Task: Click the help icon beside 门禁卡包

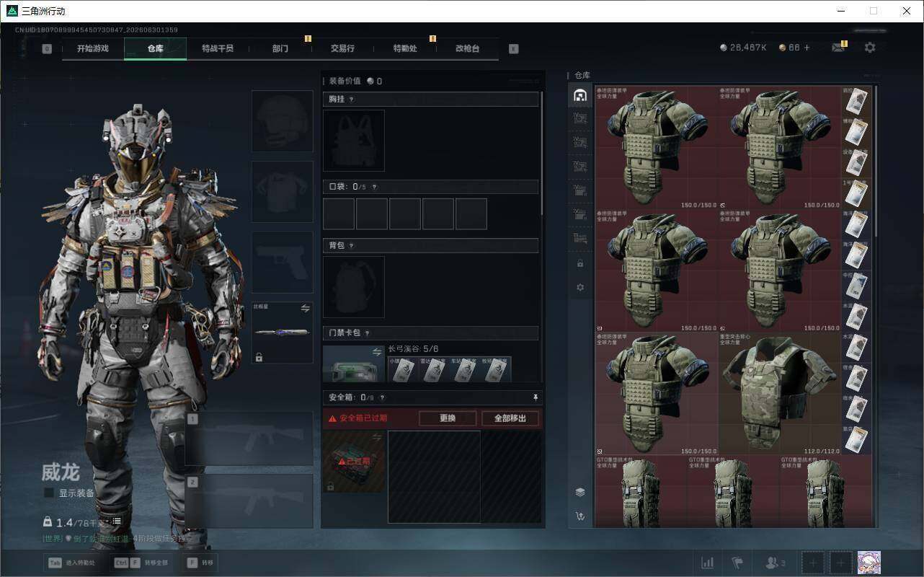Action: [368, 333]
